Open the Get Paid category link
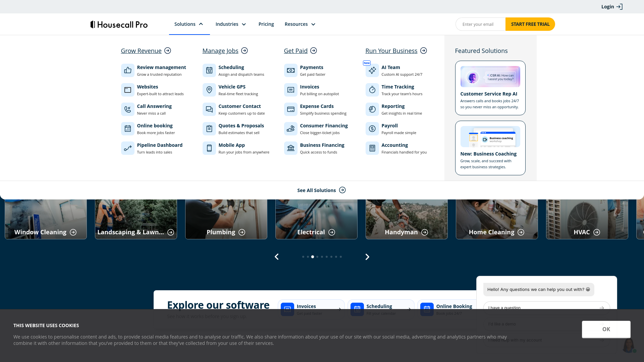 pos(300,51)
